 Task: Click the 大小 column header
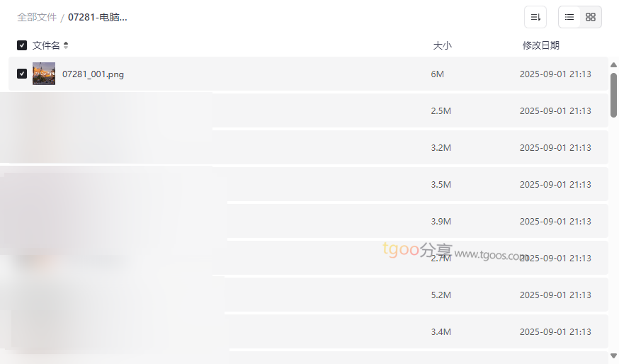[x=442, y=45]
